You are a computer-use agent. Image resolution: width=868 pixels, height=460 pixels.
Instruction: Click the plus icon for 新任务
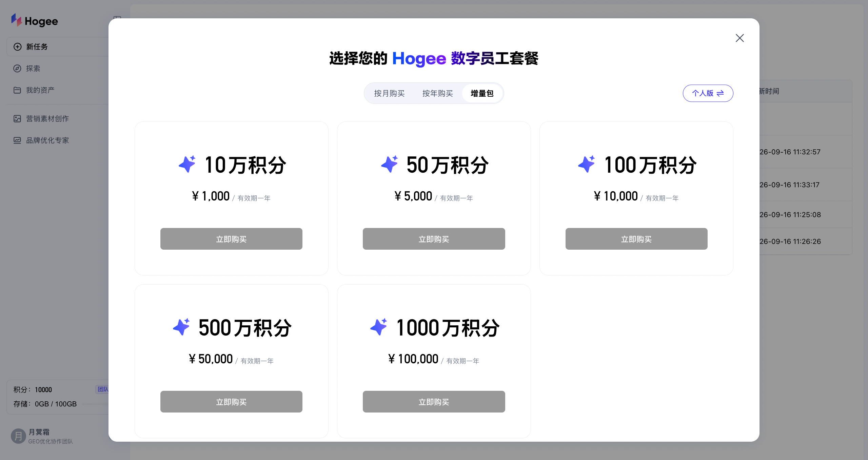coord(17,47)
